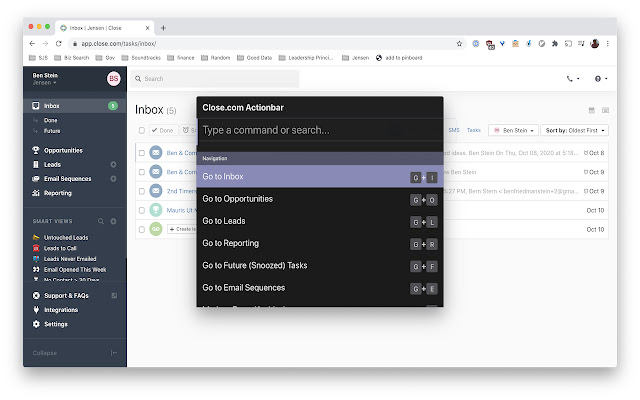Open the 2nd Time lead link

tap(181, 191)
